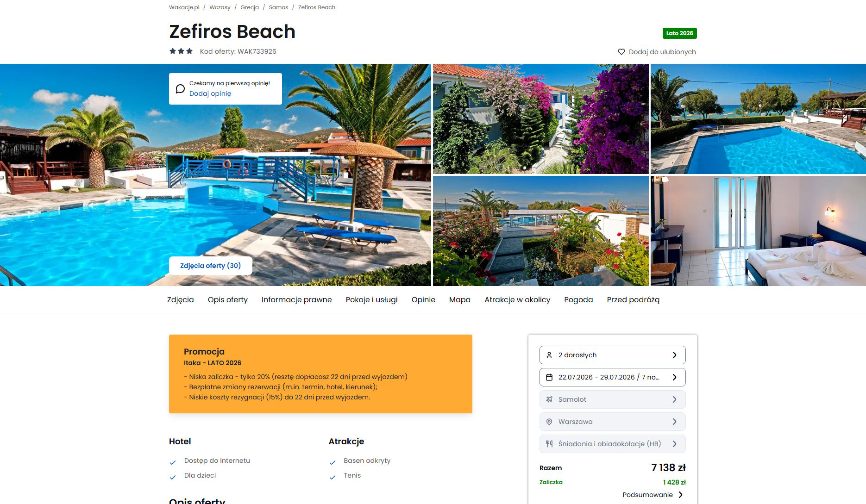Switch to the Opis oferty tab

click(x=228, y=300)
